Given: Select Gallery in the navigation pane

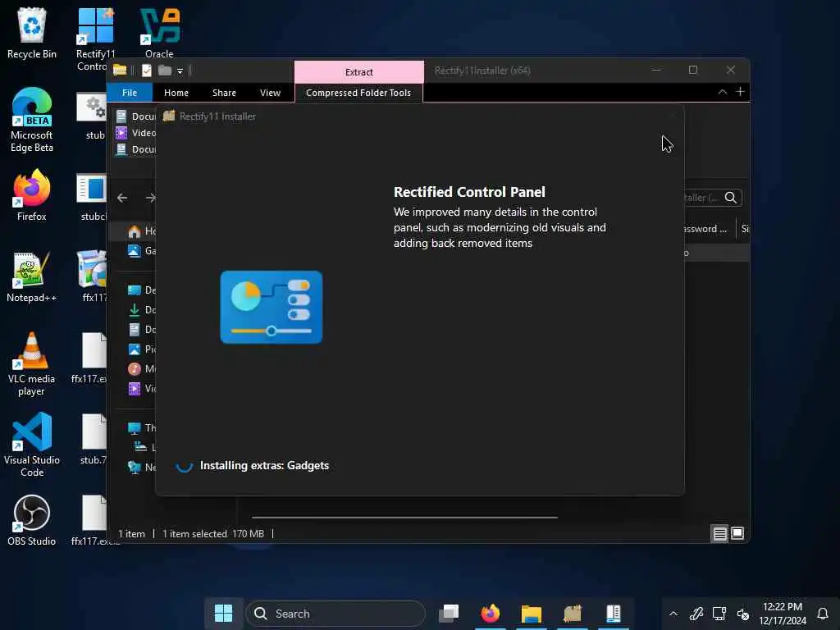Looking at the screenshot, I should tap(141, 251).
